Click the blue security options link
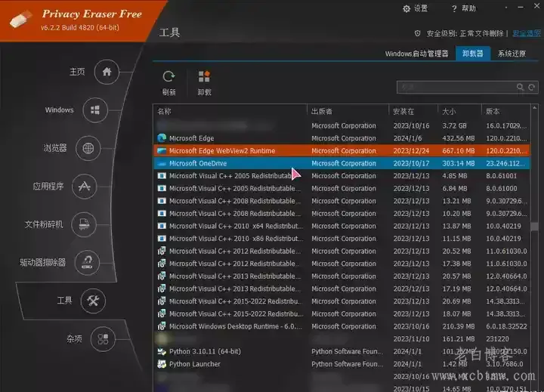The width and height of the screenshot is (544, 392). [x=527, y=33]
